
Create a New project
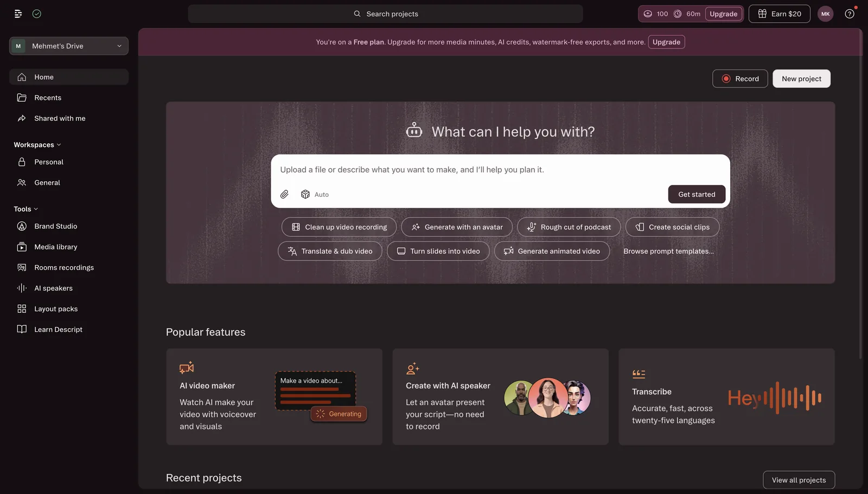point(801,79)
